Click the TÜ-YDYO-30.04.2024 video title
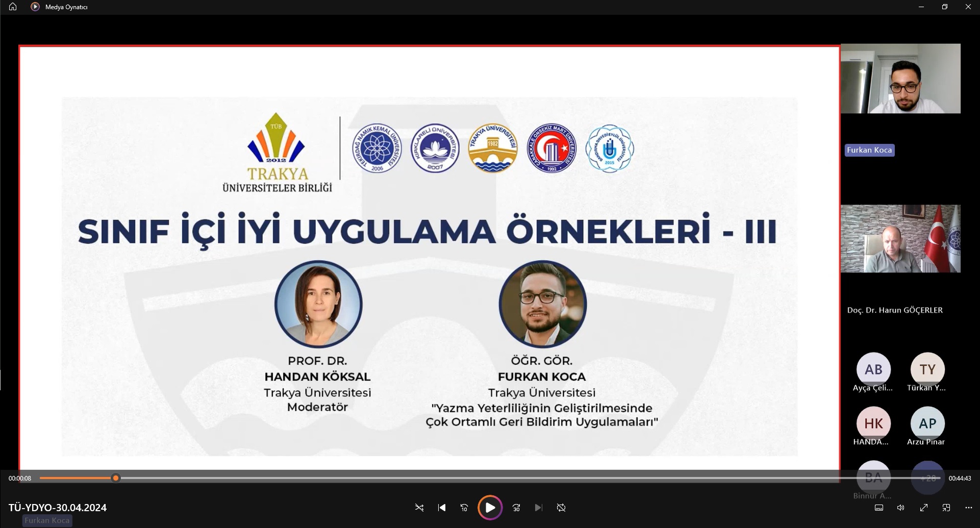The height and width of the screenshot is (528, 980). [x=58, y=508]
